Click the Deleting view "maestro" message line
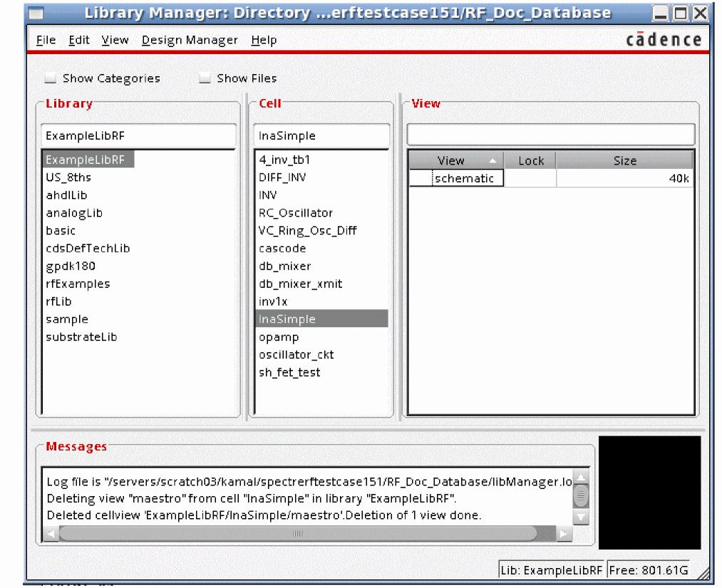The height and width of the screenshot is (588, 722). click(x=252, y=499)
